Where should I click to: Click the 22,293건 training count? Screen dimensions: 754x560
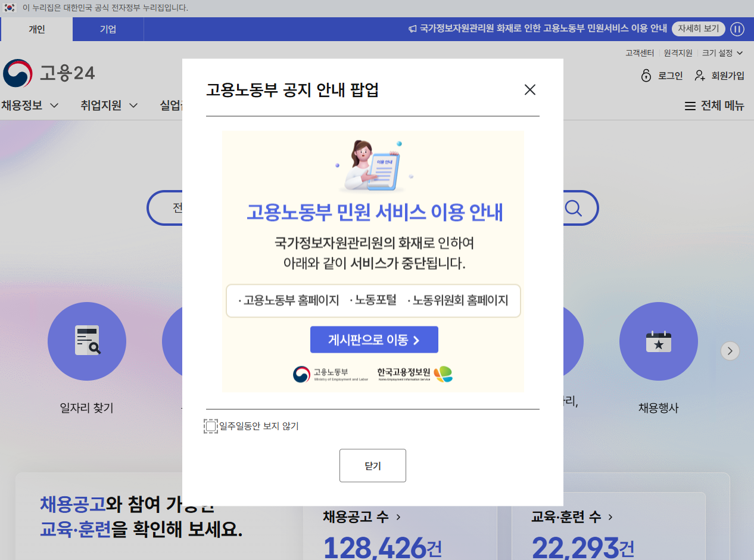tap(582, 547)
